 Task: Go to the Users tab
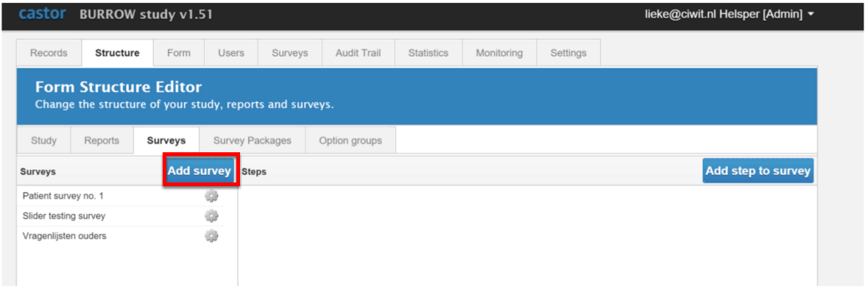pos(231,53)
